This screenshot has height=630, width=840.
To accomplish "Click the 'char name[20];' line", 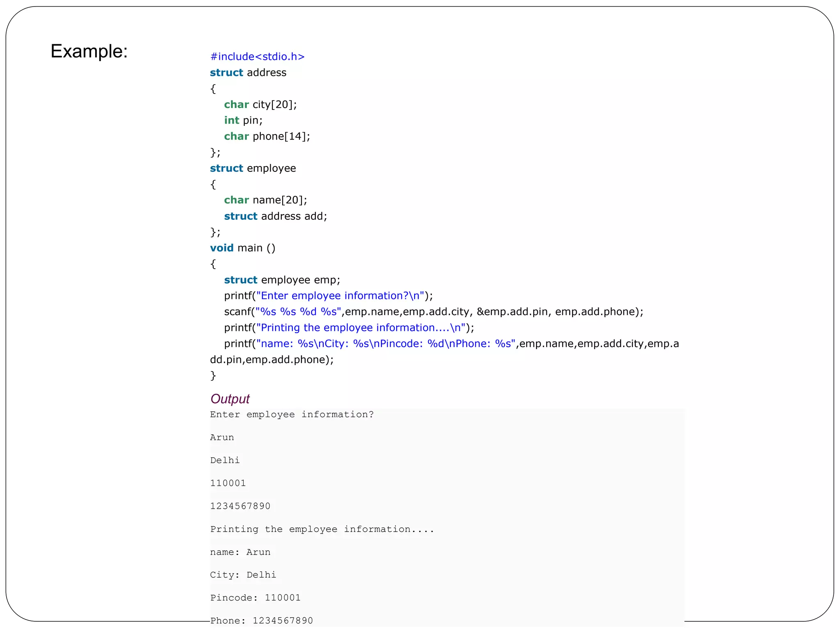I will coord(265,200).
